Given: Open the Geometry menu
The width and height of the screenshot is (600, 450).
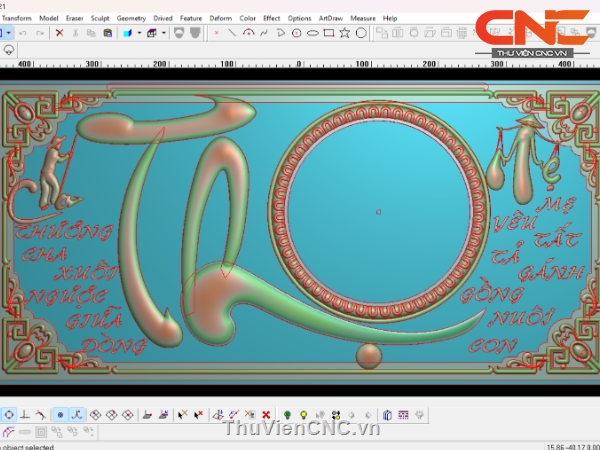Looking at the screenshot, I should (131, 18).
